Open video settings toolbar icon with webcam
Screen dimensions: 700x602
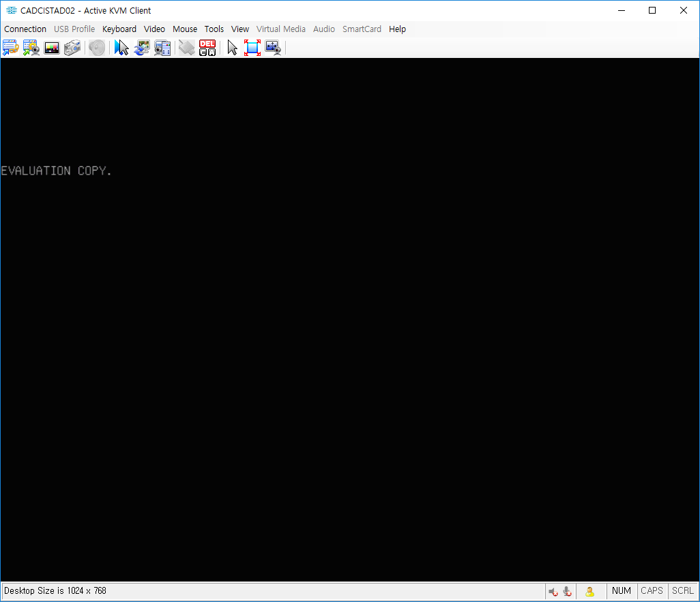(31, 47)
